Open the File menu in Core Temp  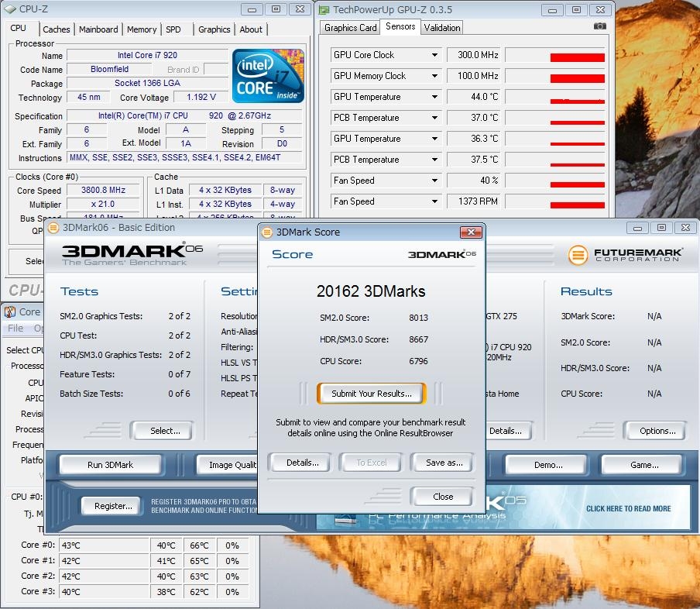click(15, 329)
